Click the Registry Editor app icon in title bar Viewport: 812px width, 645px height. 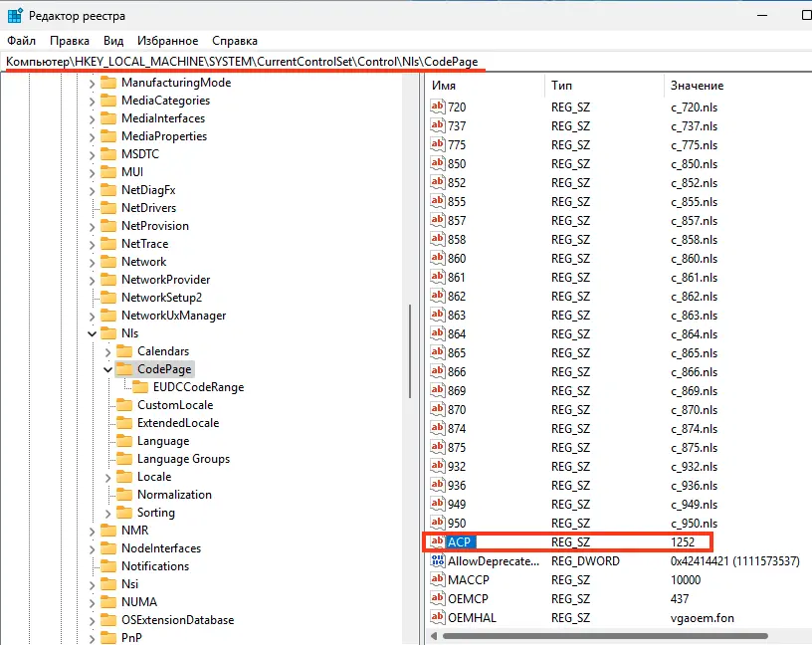pos(15,16)
